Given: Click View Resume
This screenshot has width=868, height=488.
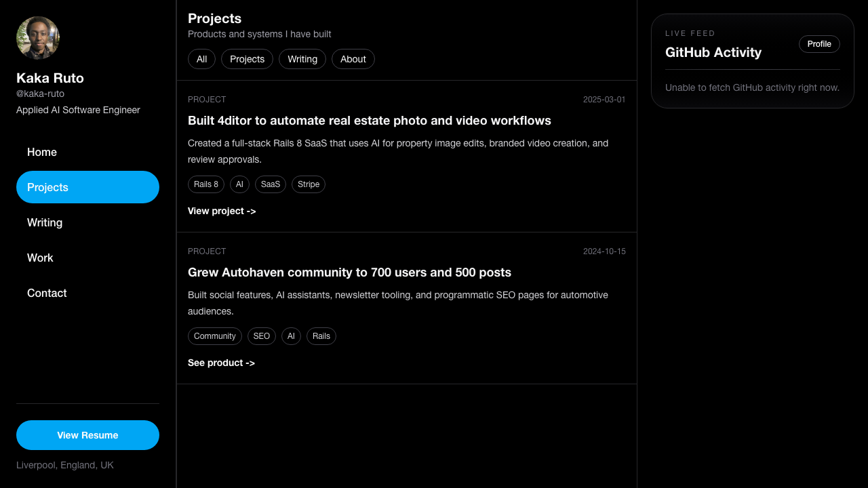Looking at the screenshot, I should pyautogui.click(x=87, y=434).
